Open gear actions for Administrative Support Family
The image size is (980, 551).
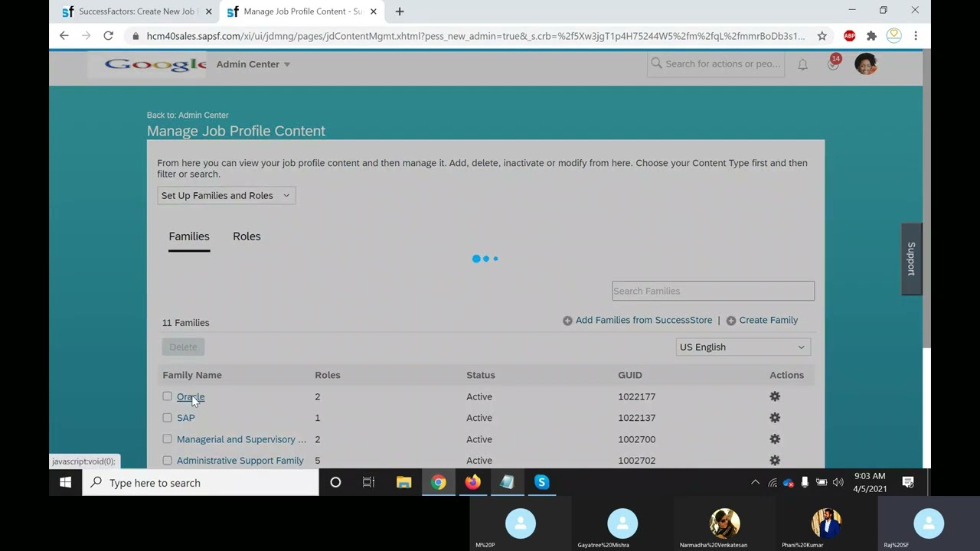tap(775, 461)
